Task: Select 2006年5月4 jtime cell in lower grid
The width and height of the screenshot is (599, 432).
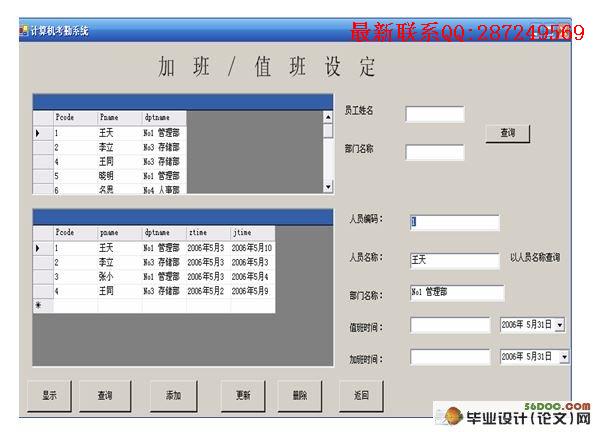Action: (253, 277)
